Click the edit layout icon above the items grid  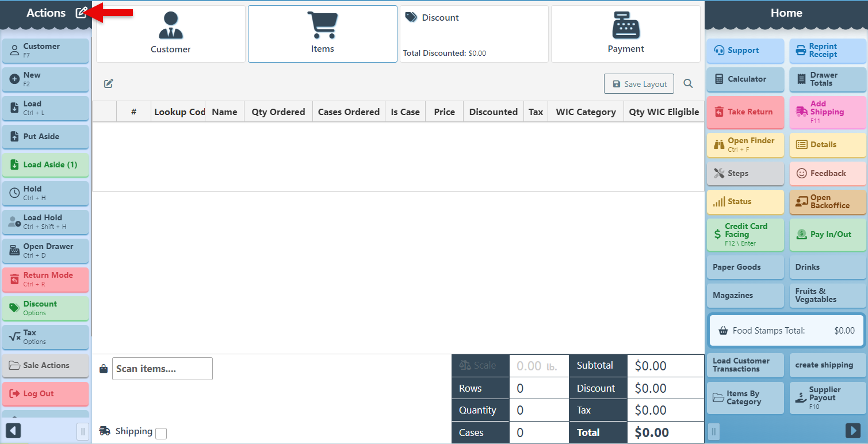(x=109, y=83)
